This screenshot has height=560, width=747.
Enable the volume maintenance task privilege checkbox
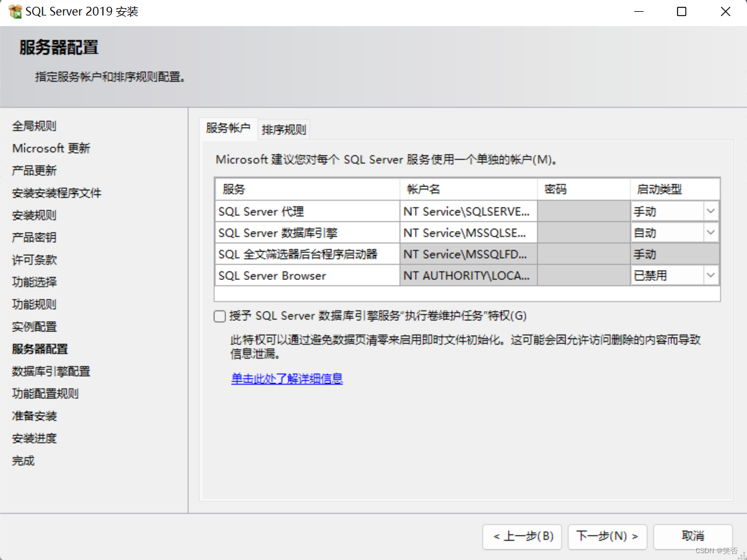pos(219,317)
